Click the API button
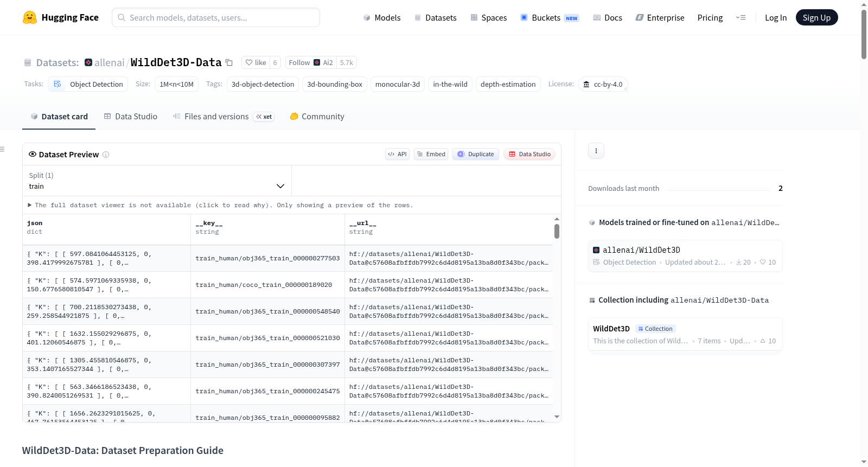 [397, 154]
